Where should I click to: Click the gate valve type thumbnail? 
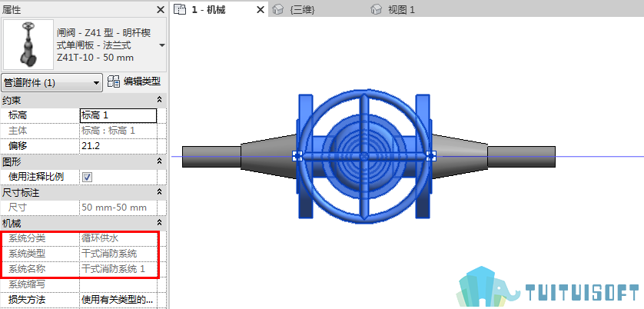(28, 44)
